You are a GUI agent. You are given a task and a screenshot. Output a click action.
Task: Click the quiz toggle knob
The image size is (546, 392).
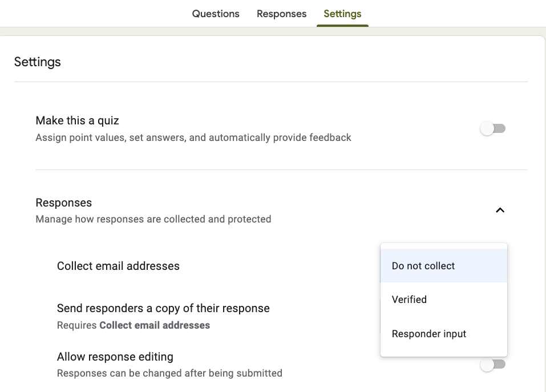487,128
